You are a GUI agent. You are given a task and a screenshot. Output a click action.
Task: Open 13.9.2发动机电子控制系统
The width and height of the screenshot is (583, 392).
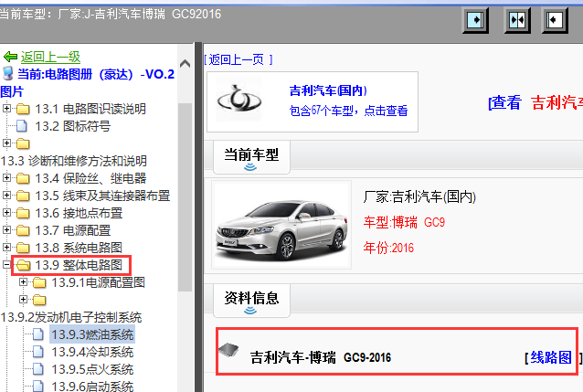point(71,317)
